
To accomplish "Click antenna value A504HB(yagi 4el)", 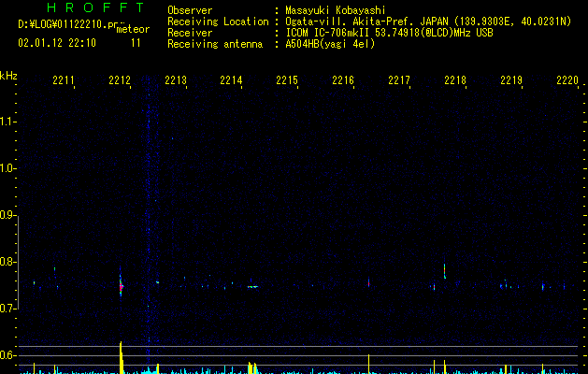I will click(330, 44).
